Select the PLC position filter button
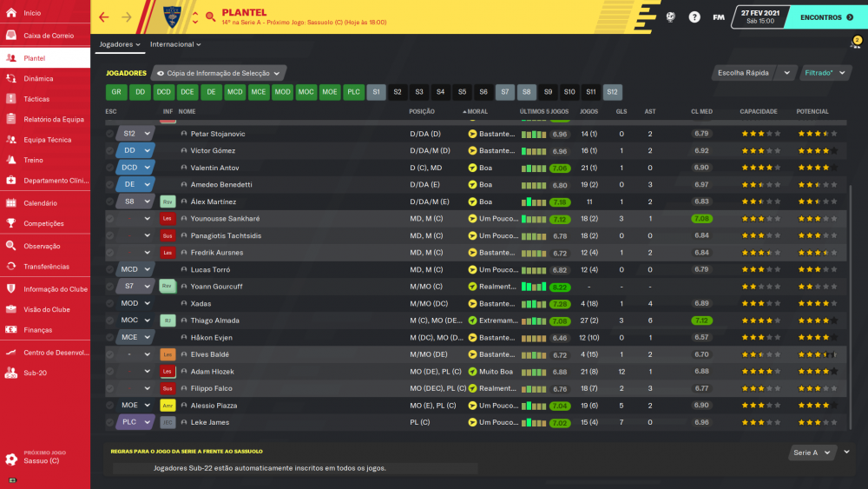The image size is (868, 489). point(353,92)
